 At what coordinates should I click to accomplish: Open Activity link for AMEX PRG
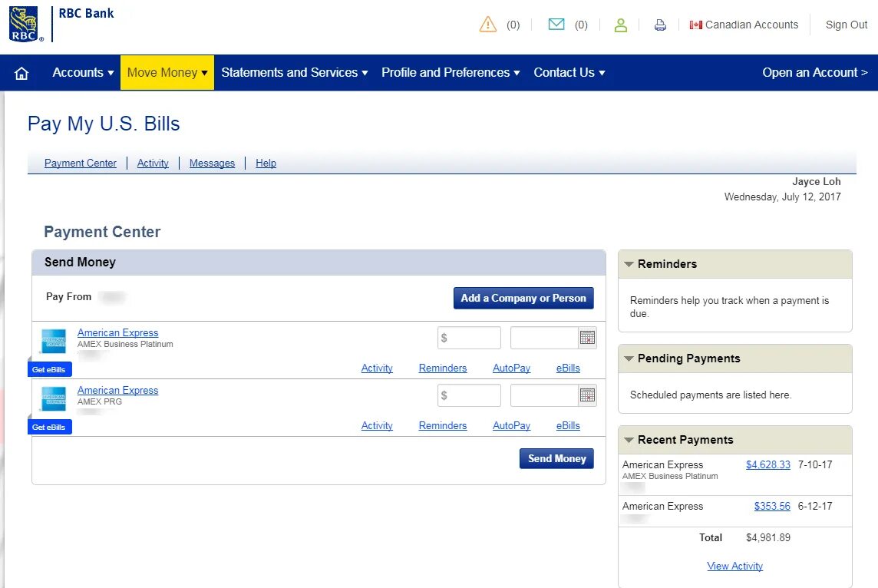pos(377,425)
